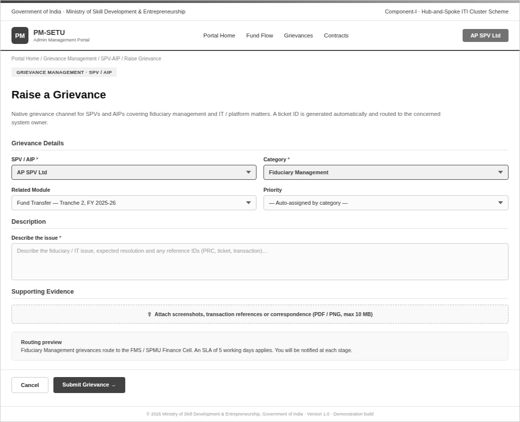Expand the Priority dropdown

tap(386, 203)
